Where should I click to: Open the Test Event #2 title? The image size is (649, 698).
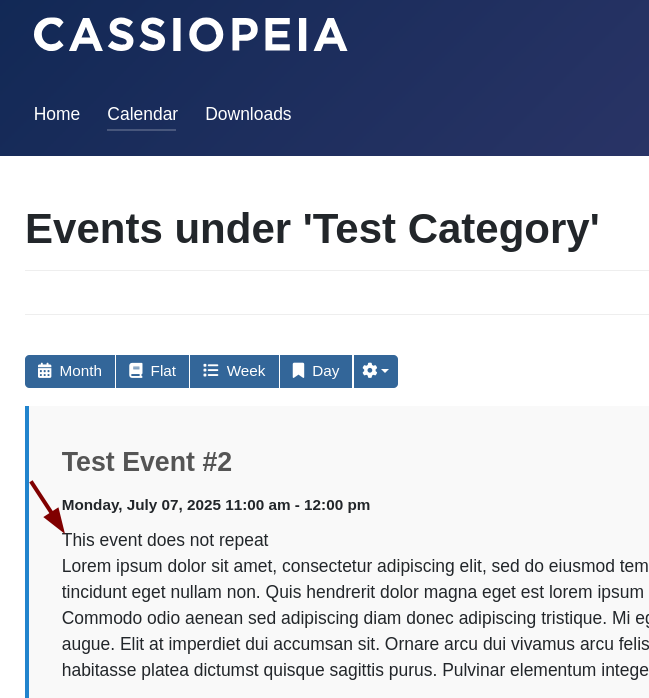coord(147,462)
